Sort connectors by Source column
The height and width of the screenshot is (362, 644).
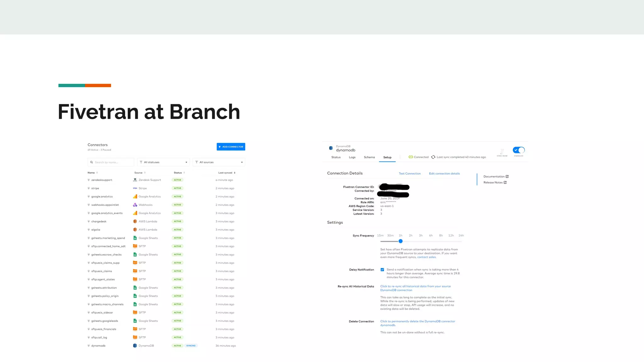140,173
